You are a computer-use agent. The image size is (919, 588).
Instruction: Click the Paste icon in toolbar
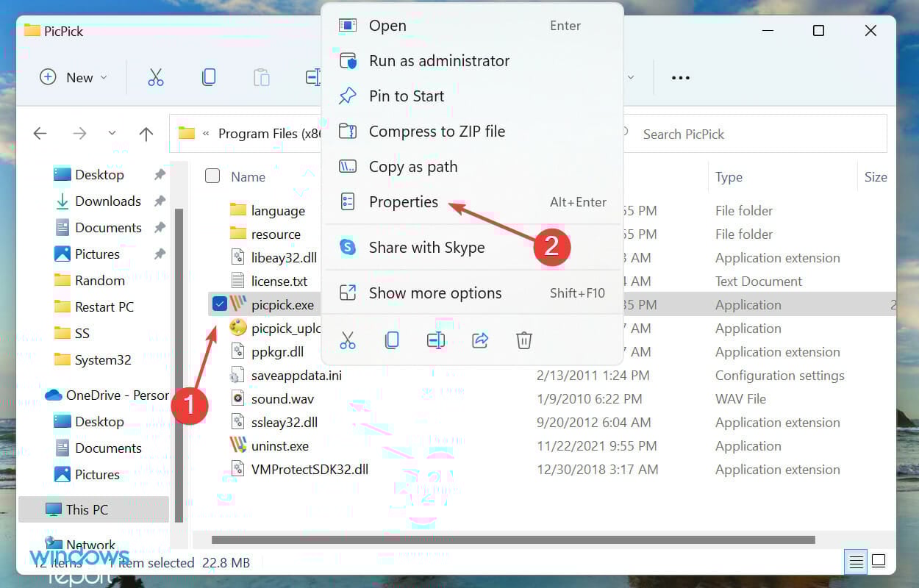point(261,77)
